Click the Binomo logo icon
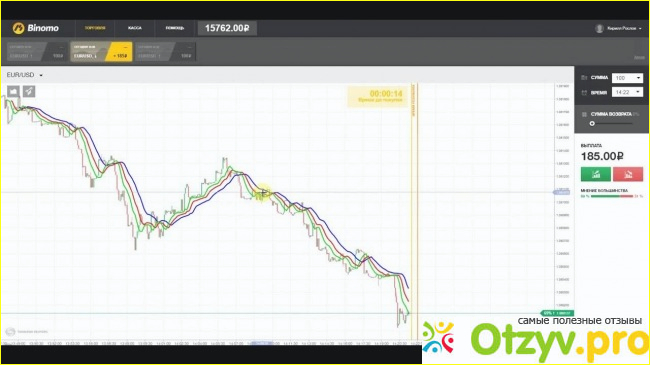Image resolution: width=650 pixels, height=365 pixels. coord(18,28)
